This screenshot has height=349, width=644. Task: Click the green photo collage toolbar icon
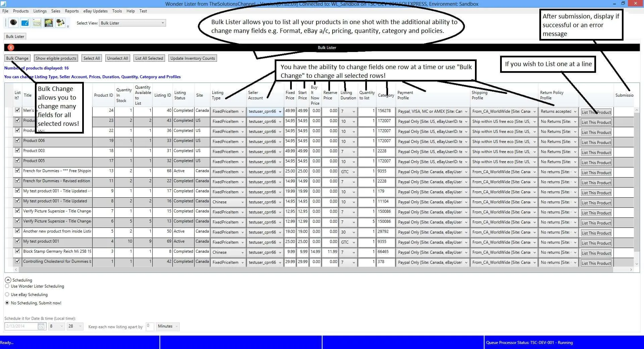click(x=49, y=22)
